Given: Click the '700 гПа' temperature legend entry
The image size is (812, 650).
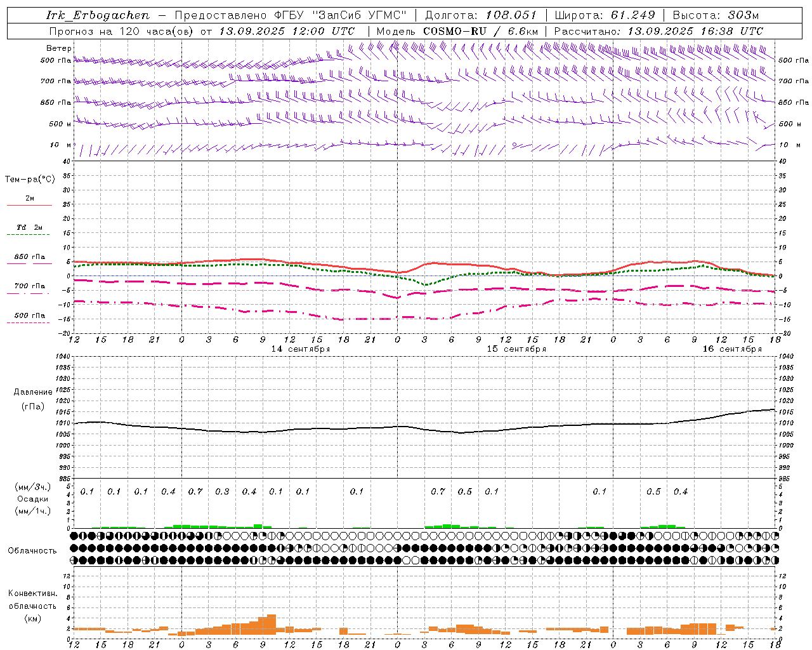Looking at the screenshot, I should point(30,286).
